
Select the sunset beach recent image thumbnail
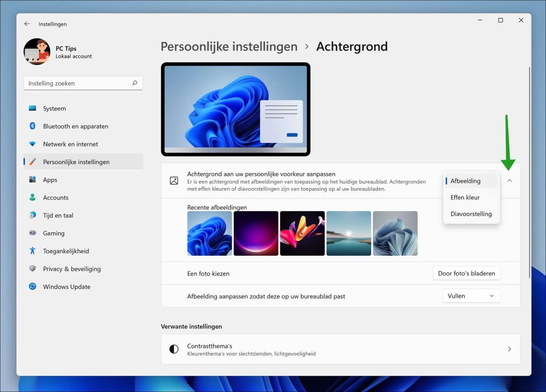[x=349, y=233]
